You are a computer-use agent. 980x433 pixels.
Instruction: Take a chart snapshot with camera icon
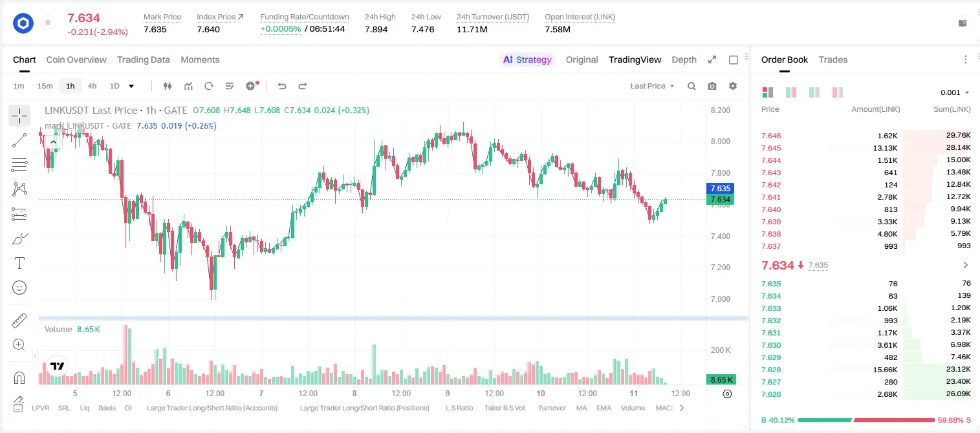[x=712, y=86]
